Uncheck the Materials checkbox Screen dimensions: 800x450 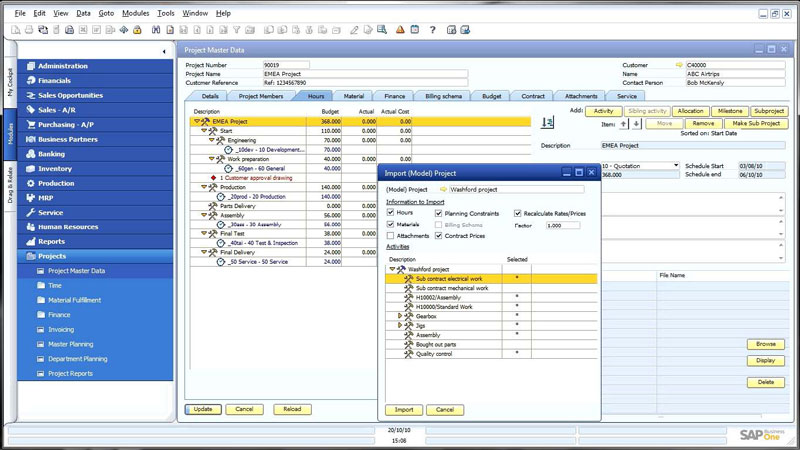(x=390, y=224)
